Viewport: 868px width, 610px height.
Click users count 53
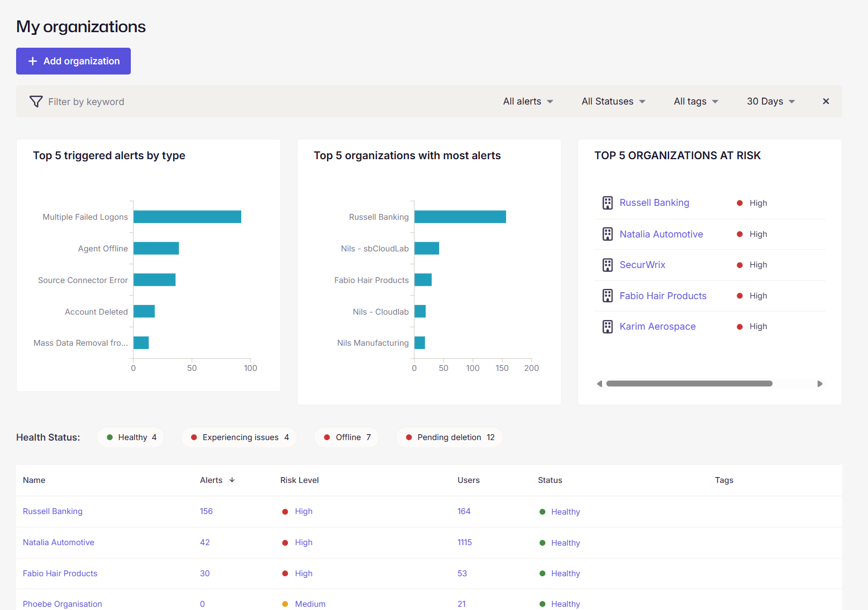point(462,574)
